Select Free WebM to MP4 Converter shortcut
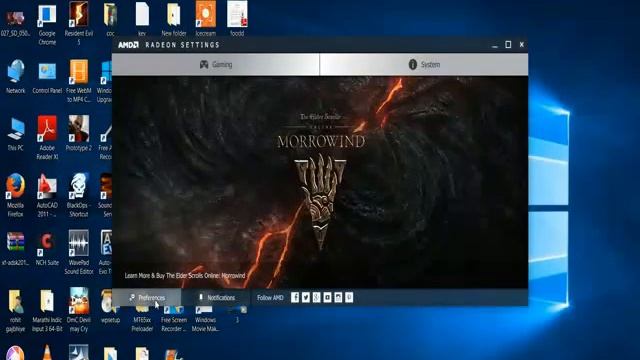This screenshot has width=640, height=360. point(78,81)
